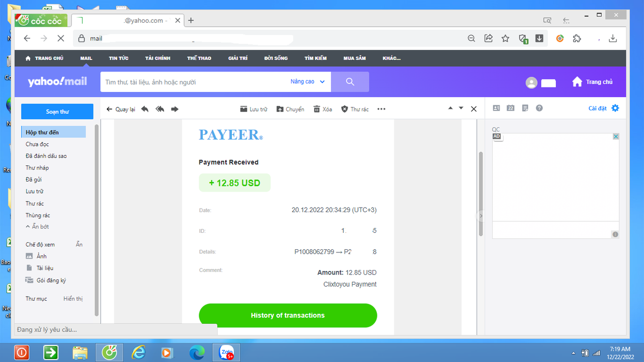The width and height of the screenshot is (644, 362).
Task: Click the search magnifier button
Action: pos(350,82)
